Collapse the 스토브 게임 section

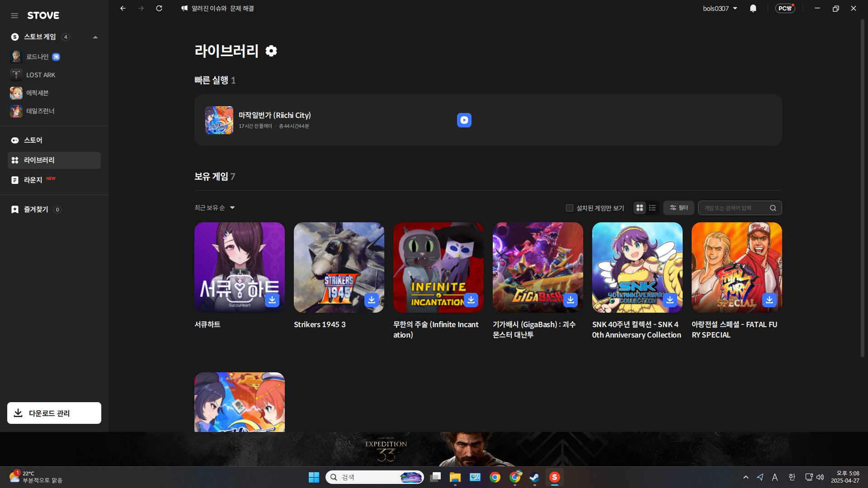(x=95, y=37)
